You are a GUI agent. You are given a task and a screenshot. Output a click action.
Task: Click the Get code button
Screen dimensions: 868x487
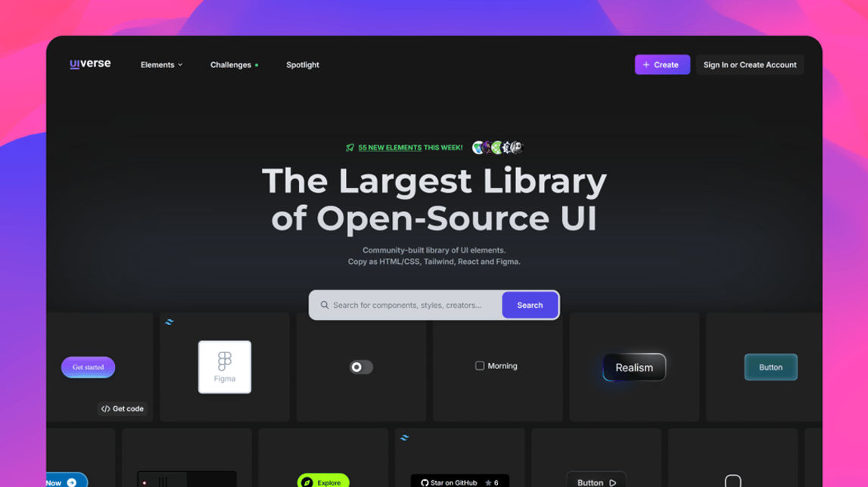click(x=123, y=408)
